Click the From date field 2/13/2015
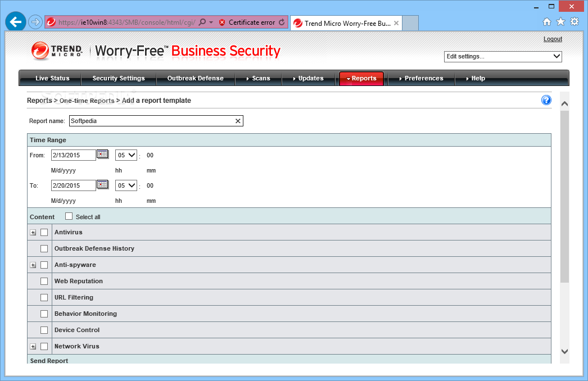This screenshot has width=588, height=381. click(x=74, y=155)
